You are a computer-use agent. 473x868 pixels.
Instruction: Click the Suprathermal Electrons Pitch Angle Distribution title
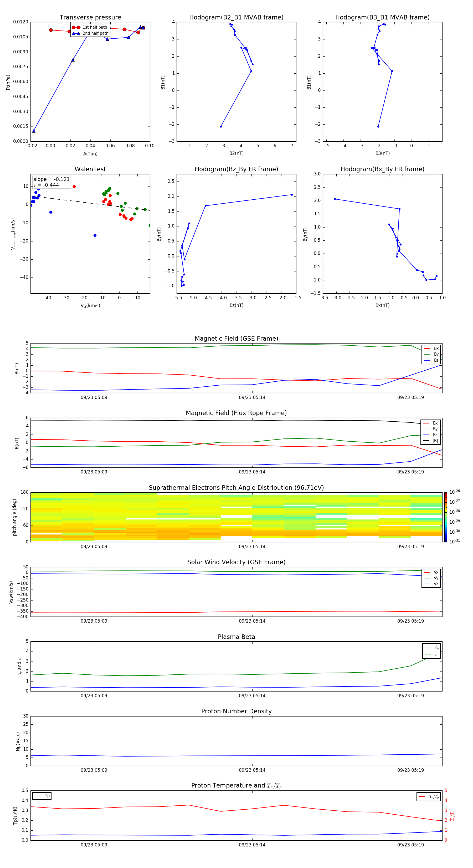236,488
